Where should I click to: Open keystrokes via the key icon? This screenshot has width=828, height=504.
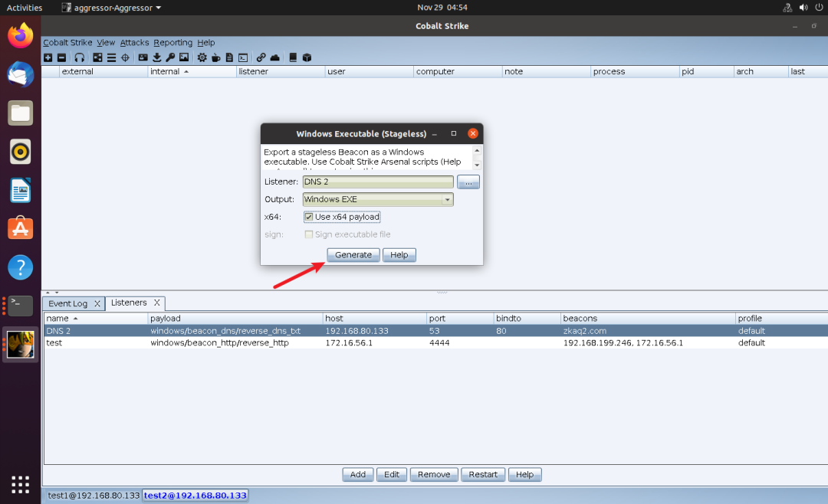[x=170, y=57]
